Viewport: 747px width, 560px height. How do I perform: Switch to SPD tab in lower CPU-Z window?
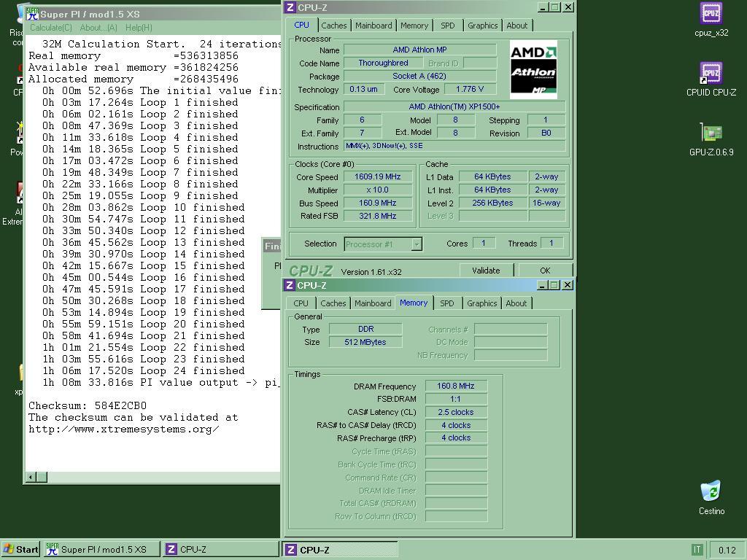point(447,303)
